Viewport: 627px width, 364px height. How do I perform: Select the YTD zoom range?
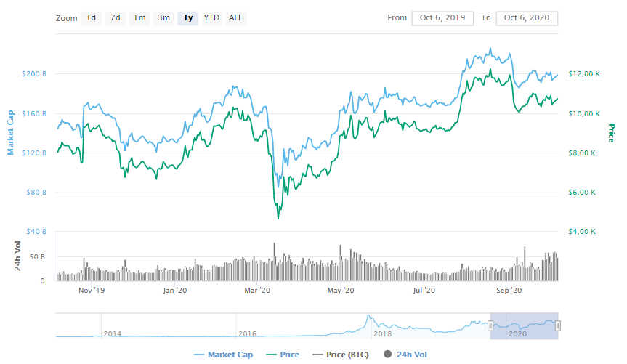pyautogui.click(x=211, y=17)
